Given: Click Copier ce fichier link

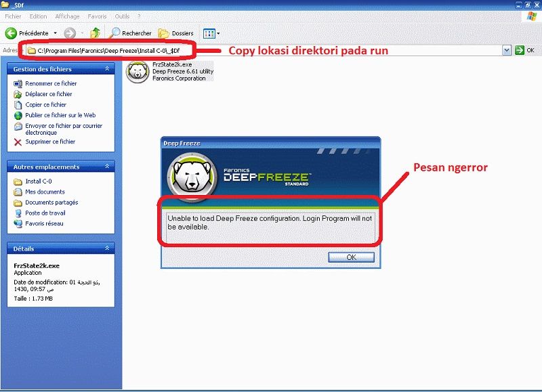Looking at the screenshot, I should (45, 105).
